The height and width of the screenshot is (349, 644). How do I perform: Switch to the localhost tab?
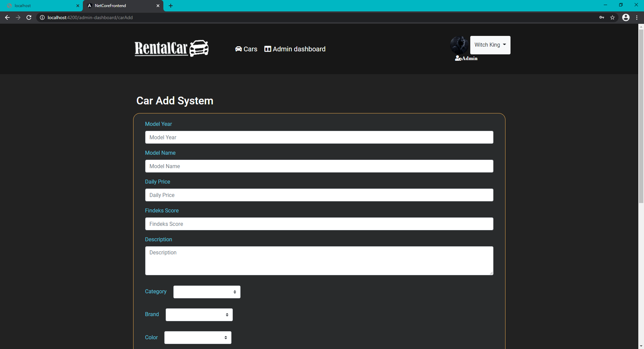click(x=41, y=6)
